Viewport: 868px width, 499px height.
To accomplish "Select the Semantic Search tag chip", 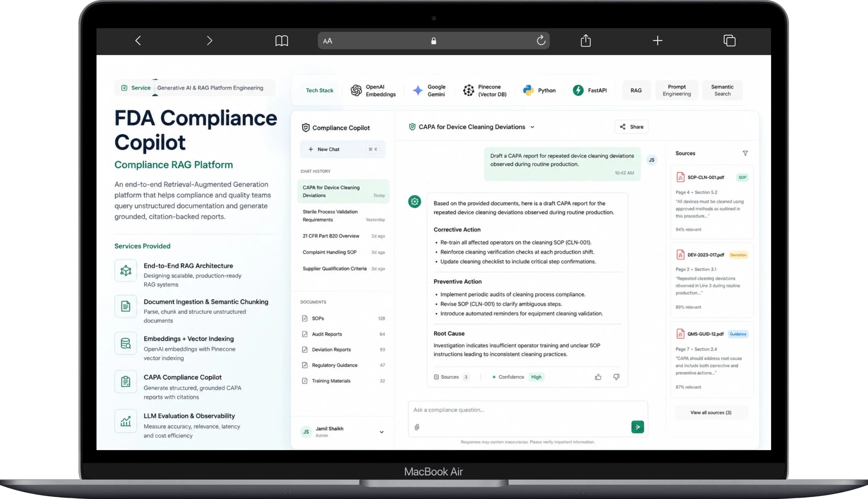I will [722, 90].
